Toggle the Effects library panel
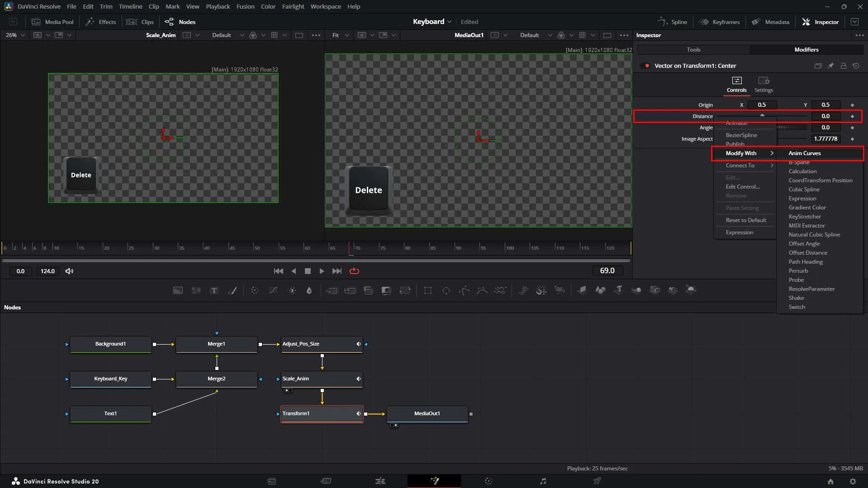This screenshot has width=868, height=488. [x=101, y=22]
